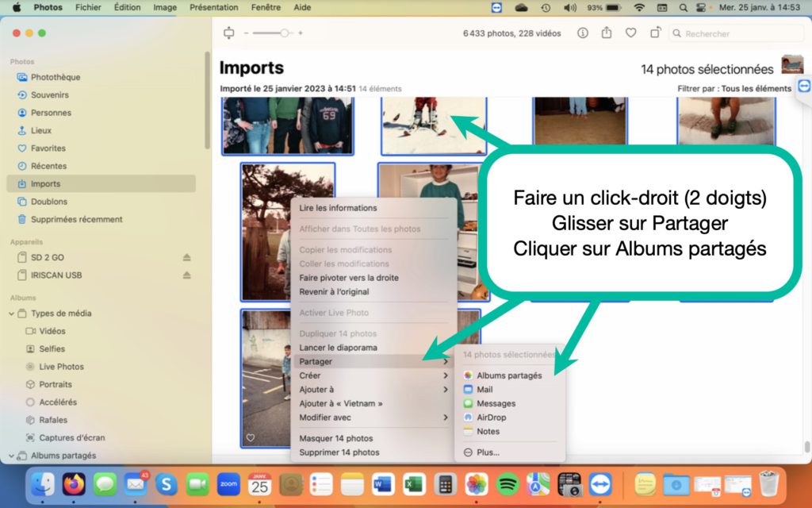Collapse the Types de média section
This screenshot has height=508, width=812.
13,314
